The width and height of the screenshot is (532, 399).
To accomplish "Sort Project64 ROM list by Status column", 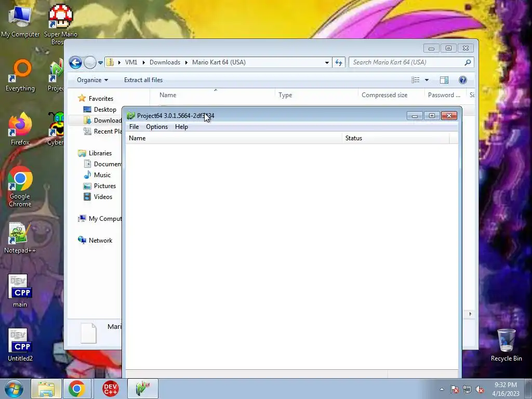I will pos(396,138).
